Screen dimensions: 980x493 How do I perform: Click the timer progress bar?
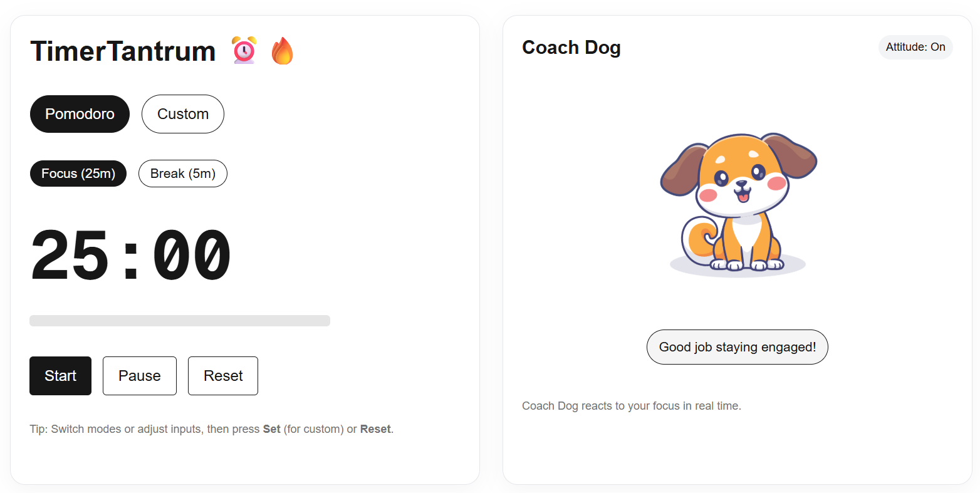point(180,321)
